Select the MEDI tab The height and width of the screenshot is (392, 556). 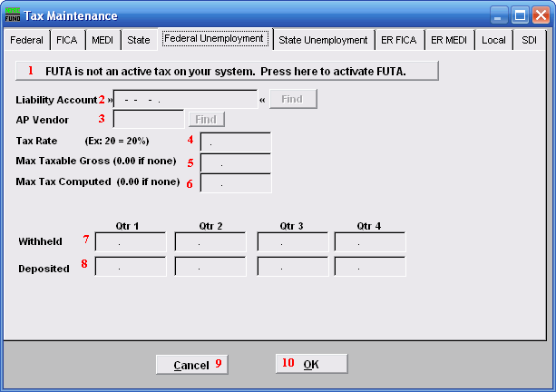[x=103, y=41]
